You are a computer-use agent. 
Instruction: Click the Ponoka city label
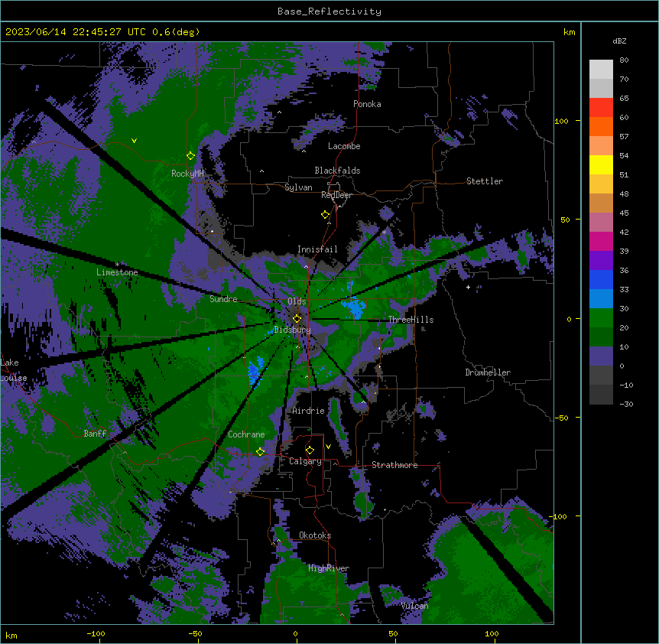pos(367,104)
